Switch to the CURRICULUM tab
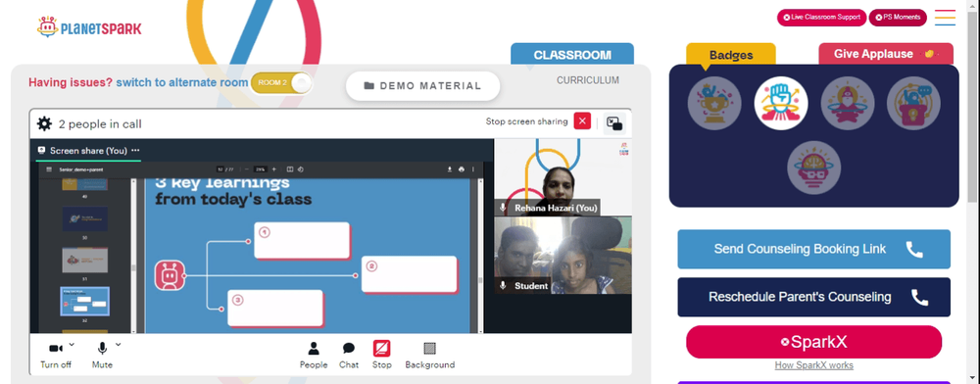980x384 pixels. tap(588, 80)
